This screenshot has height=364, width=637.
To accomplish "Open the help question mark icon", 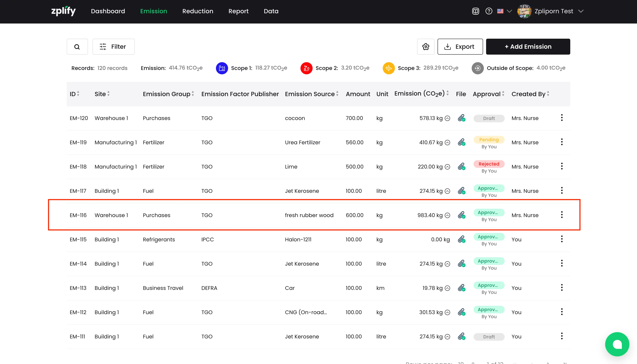I will pyautogui.click(x=489, y=11).
